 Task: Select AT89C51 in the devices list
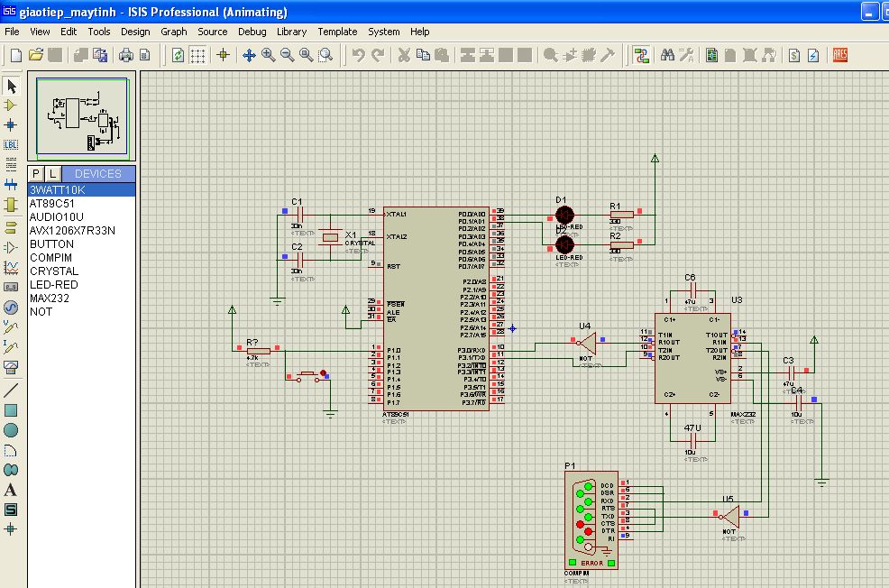click(51, 204)
